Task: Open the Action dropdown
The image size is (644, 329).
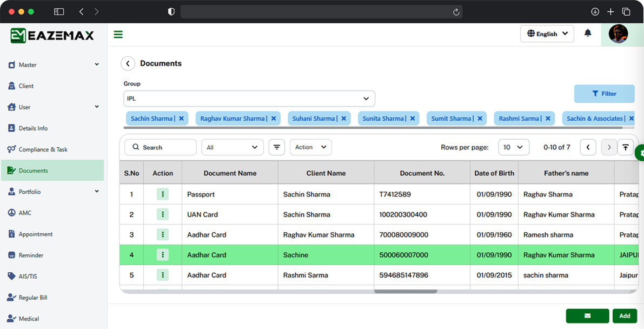Action: click(x=311, y=147)
